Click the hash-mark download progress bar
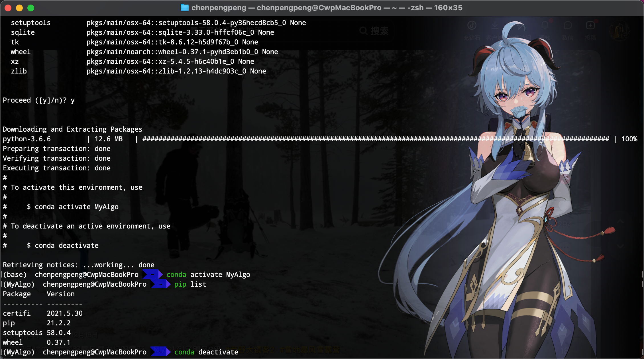This screenshot has width=644, height=359. click(x=376, y=139)
